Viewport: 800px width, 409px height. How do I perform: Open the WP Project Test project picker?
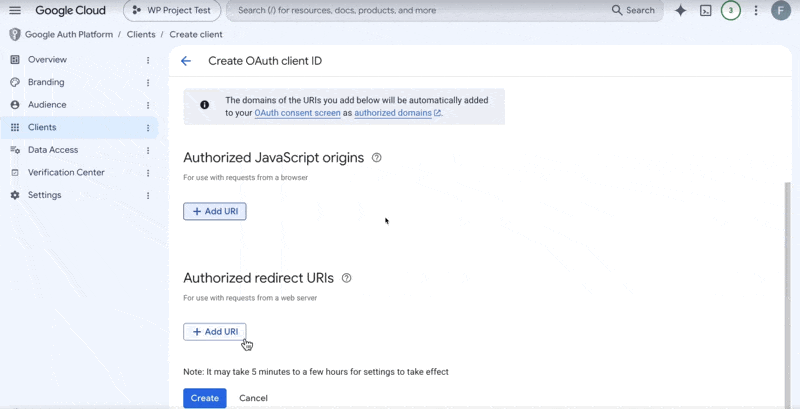172,10
